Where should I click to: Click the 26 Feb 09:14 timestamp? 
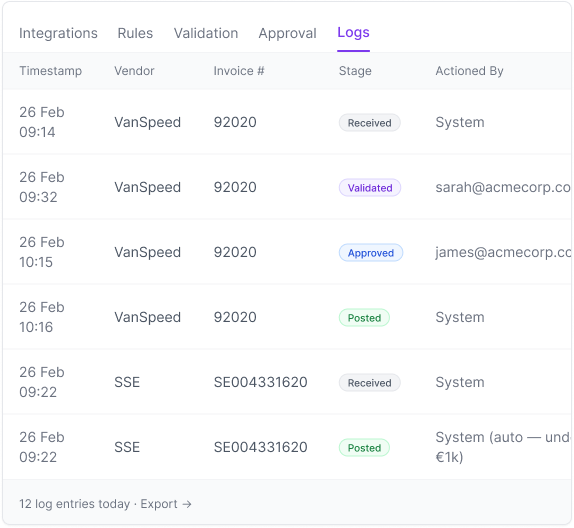(x=42, y=122)
